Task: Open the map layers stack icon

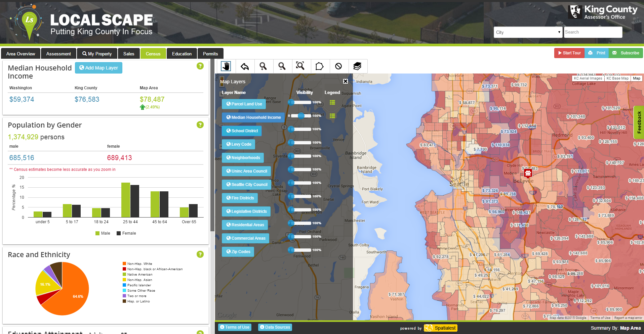Action: tap(358, 66)
